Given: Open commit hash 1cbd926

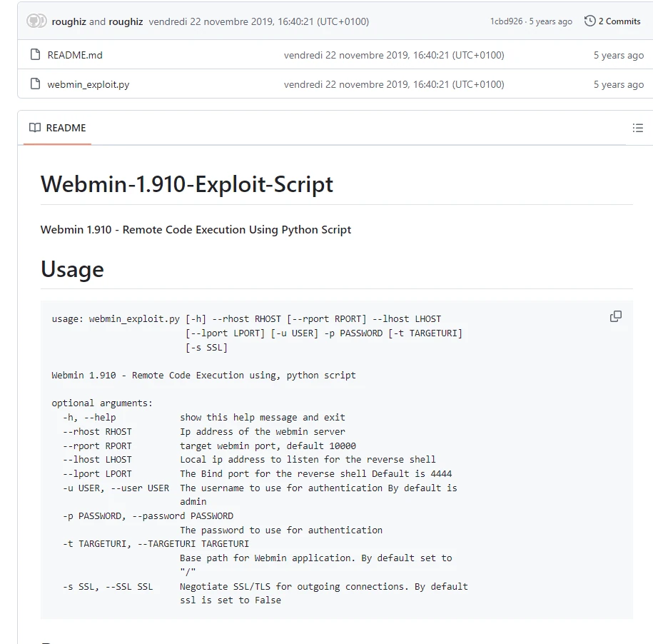Looking at the screenshot, I should 506,21.
